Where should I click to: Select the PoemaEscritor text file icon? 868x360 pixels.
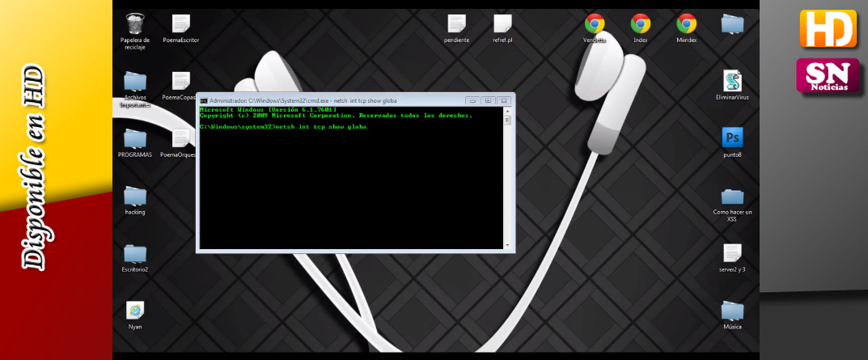click(181, 25)
